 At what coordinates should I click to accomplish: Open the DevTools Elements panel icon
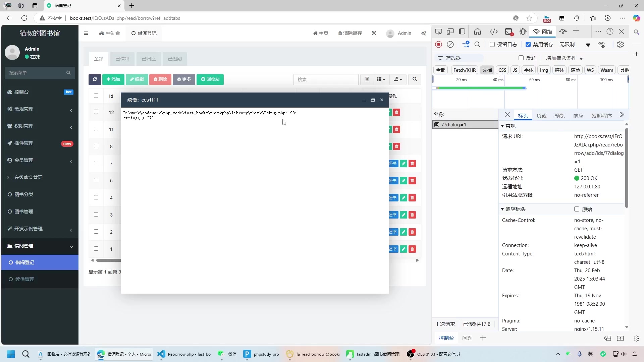pyautogui.click(x=493, y=32)
